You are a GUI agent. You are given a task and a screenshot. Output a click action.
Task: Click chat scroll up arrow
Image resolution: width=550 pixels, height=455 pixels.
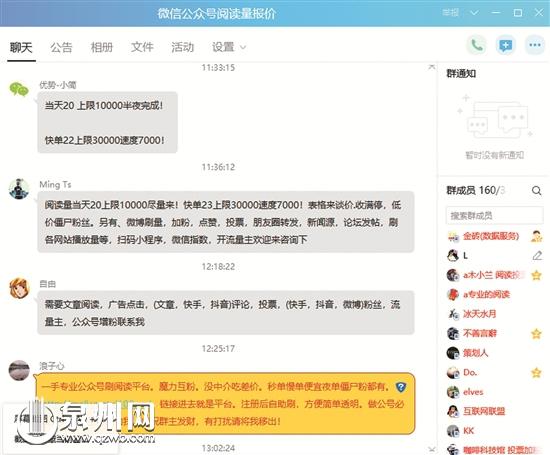coord(432,66)
